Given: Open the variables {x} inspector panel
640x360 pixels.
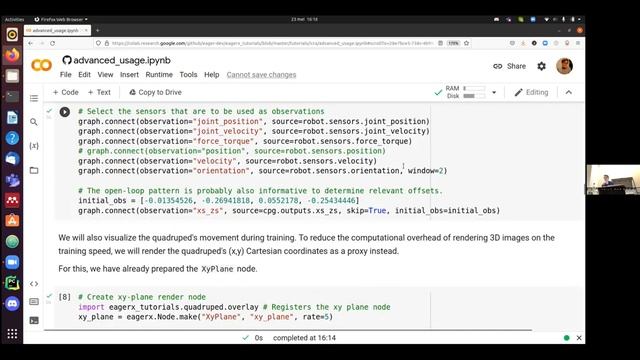Looking at the screenshot, I should coord(34,146).
